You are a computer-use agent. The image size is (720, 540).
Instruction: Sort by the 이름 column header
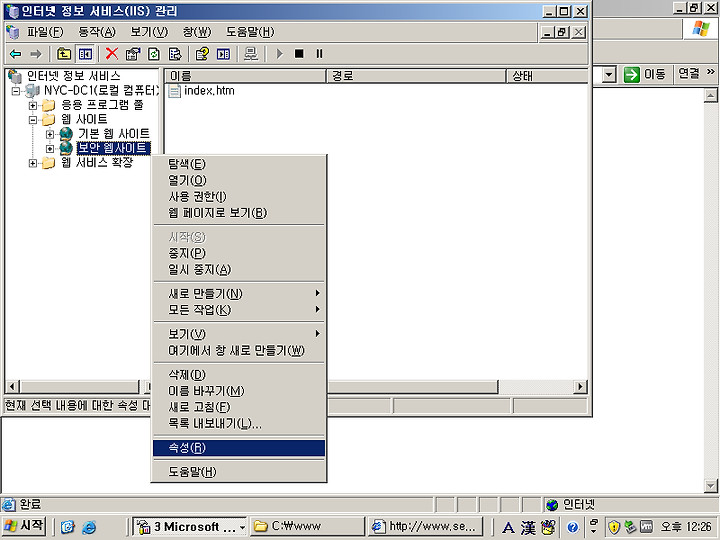245,76
